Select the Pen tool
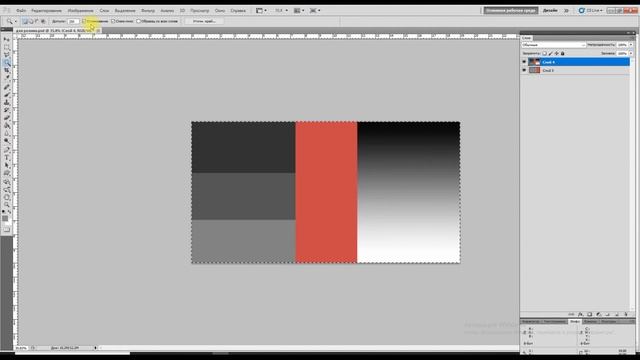Screen dimensions: 640x360 click(x=7, y=151)
